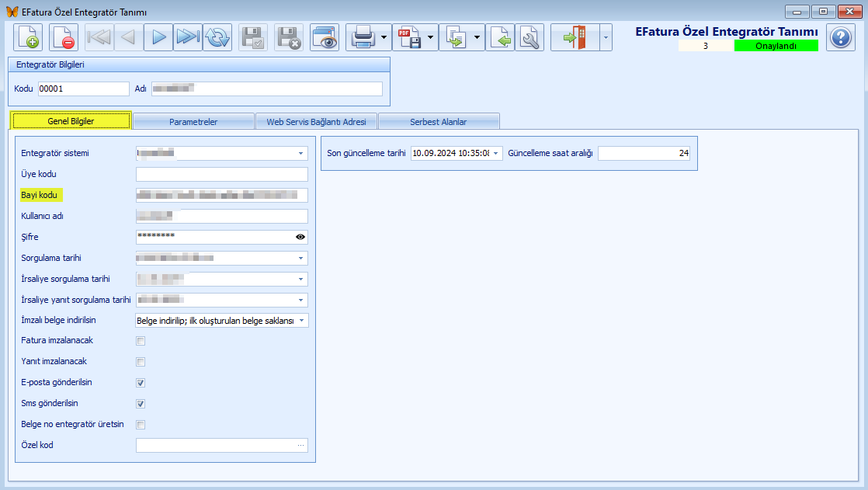Open the help question mark button
The image size is (868, 490).
(840, 37)
